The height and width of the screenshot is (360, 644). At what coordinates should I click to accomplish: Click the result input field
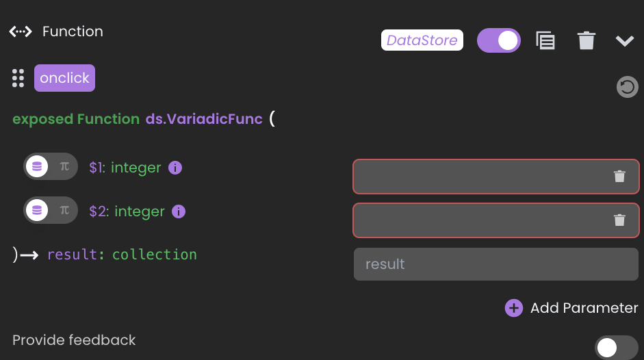pyautogui.click(x=496, y=264)
